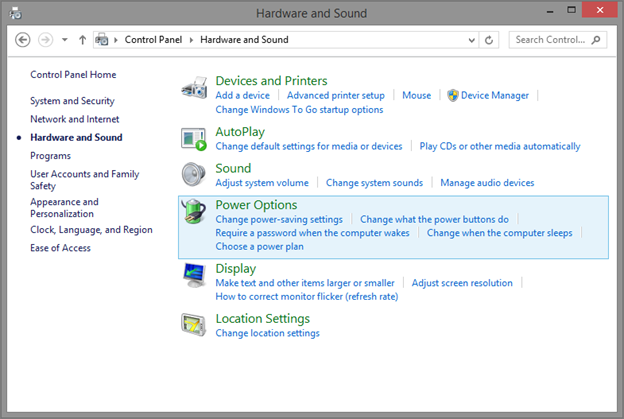Click the search magnifier icon
This screenshot has width=624, height=419.
(x=596, y=40)
